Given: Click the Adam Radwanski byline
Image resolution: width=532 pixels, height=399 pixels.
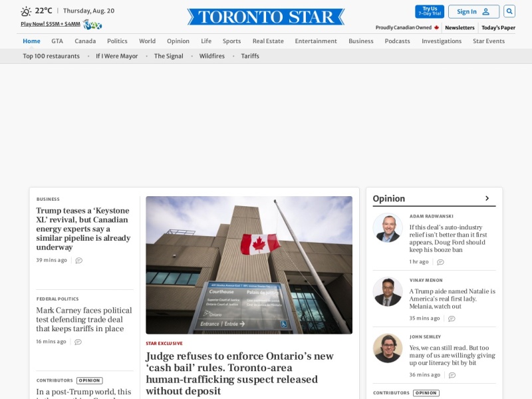Looking at the screenshot, I should pos(431,216).
